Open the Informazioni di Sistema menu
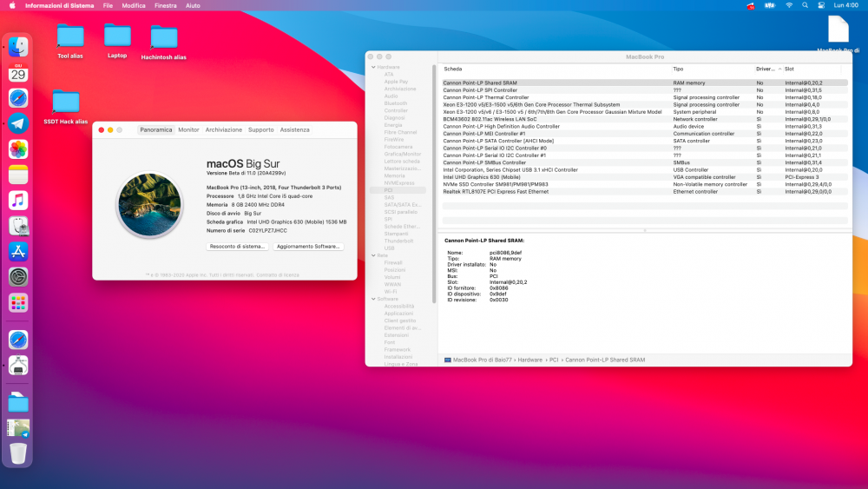Image resolution: width=868 pixels, height=489 pixels. [59, 5]
